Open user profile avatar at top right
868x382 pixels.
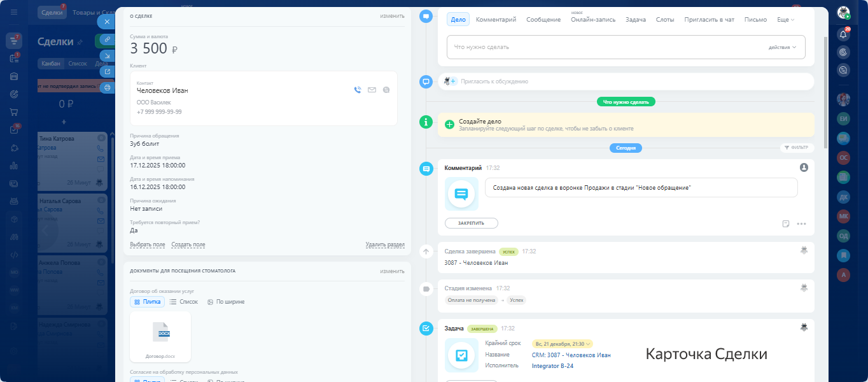(x=844, y=13)
